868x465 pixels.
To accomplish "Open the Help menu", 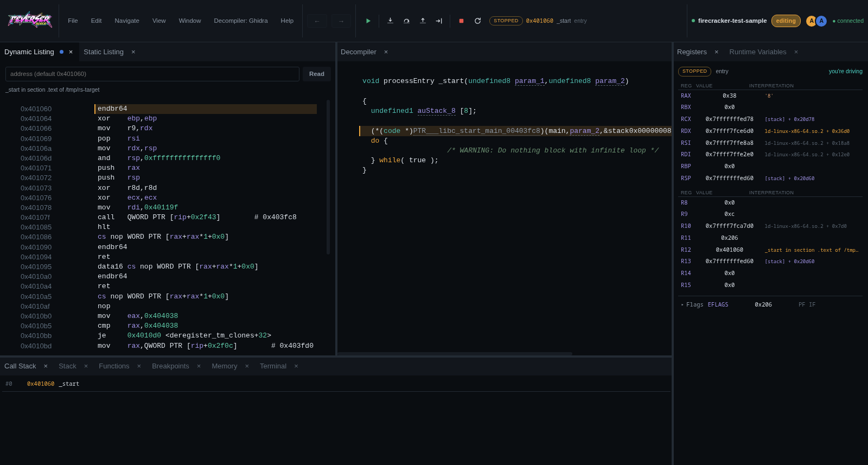I will (287, 21).
